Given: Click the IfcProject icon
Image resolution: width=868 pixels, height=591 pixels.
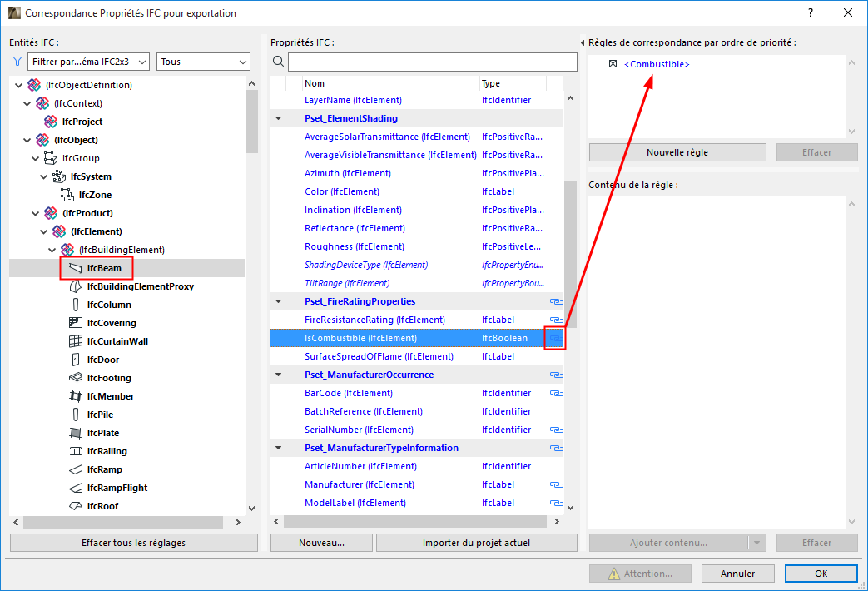Looking at the screenshot, I should (x=51, y=122).
